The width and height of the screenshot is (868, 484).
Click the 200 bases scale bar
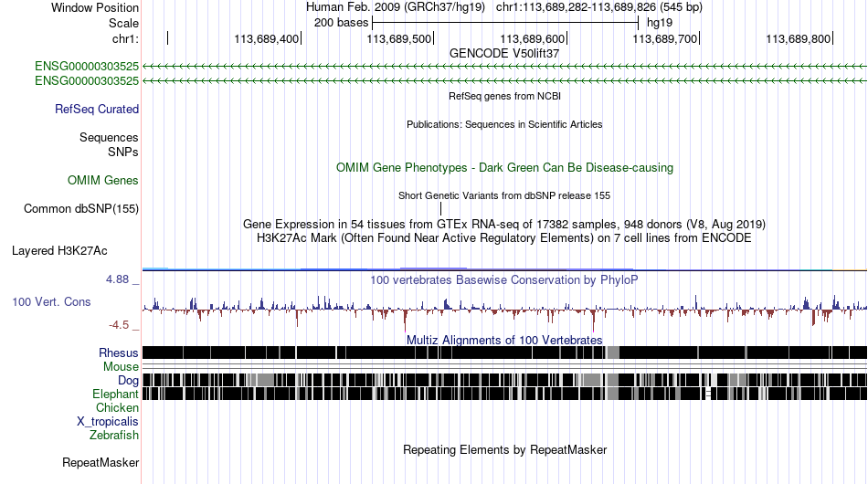pyautogui.click(x=505, y=23)
